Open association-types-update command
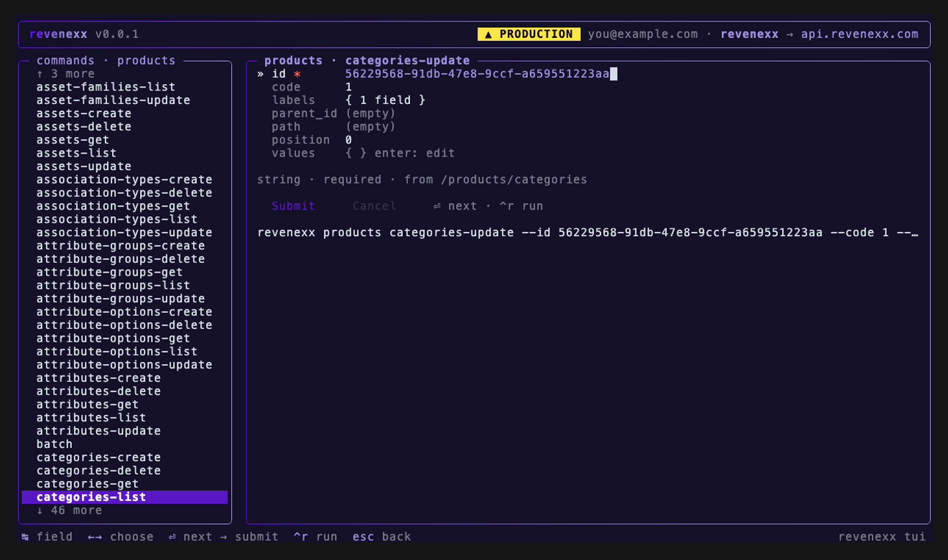The image size is (948, 560). tap(124, 233)
